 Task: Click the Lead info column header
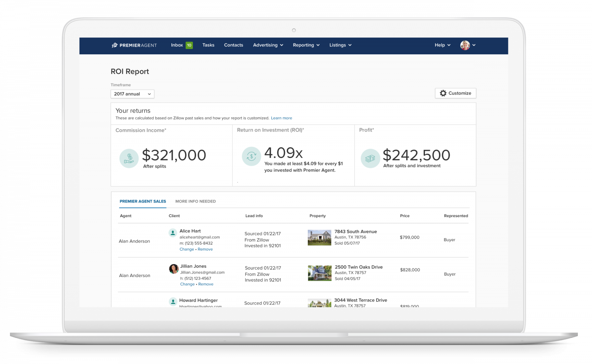pos(254,216)
